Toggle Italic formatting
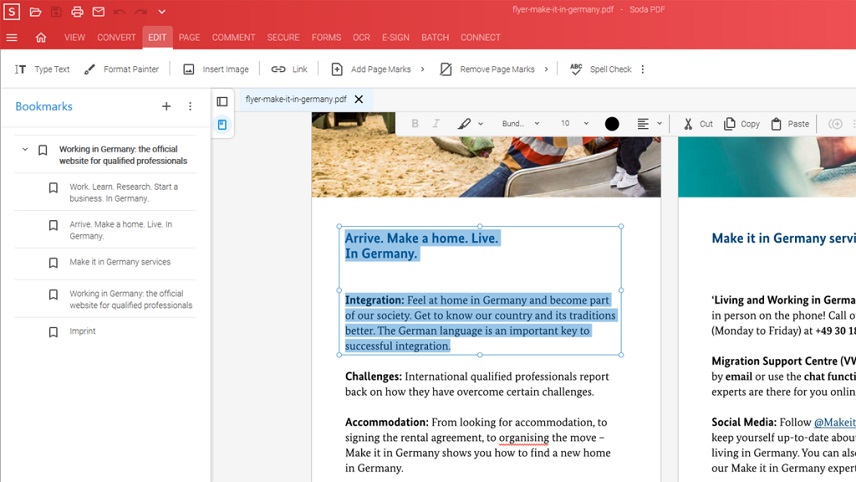Screen dimensions: 856x482 [x=436, y=124]
